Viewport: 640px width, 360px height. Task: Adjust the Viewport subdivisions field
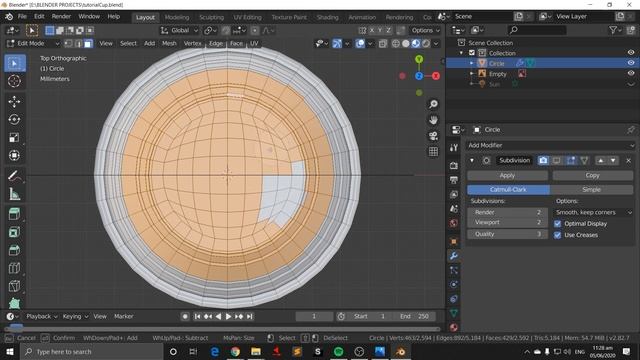507,222
